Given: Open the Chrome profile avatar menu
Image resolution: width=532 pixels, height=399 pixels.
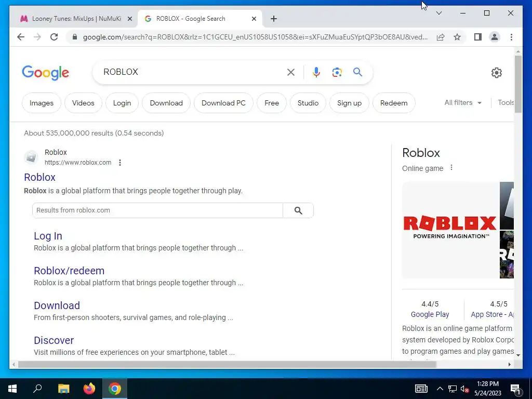Looking at the screenshot, I should (495, 37).
